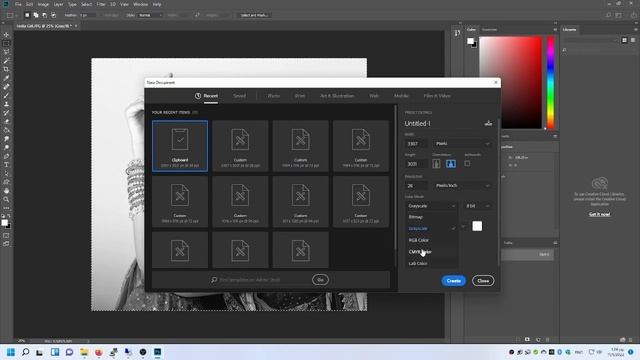This screenshot has height=360, width=640.
Task: Switch to Film & Video tab
Action: click(437, 96)
